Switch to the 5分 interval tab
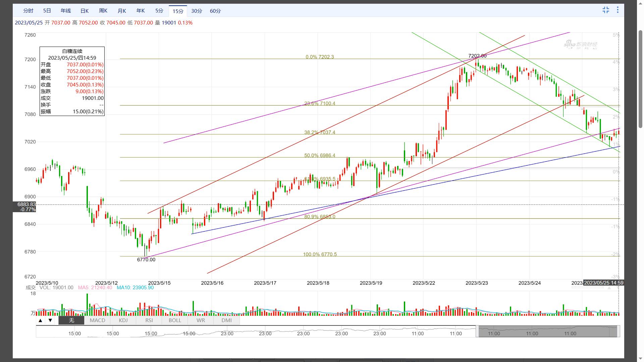The width and height of the screenshot is (644, 362). (x=159, y=11)
